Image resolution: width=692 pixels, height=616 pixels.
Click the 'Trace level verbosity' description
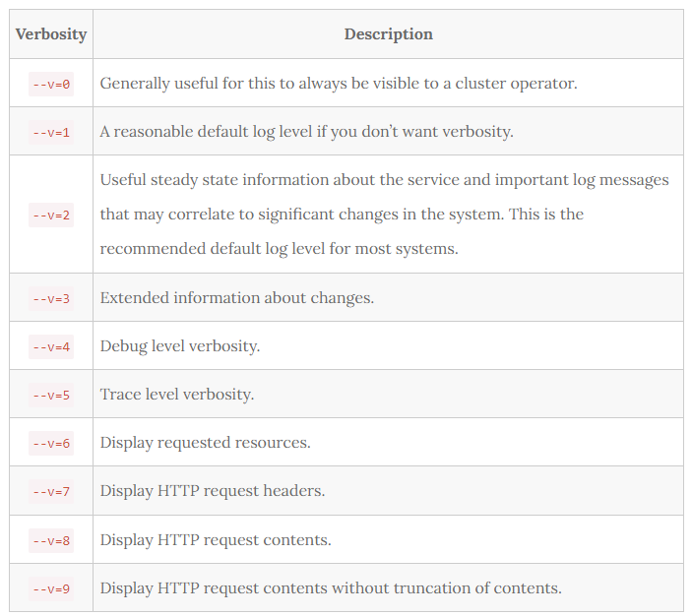tap(177, 395)
